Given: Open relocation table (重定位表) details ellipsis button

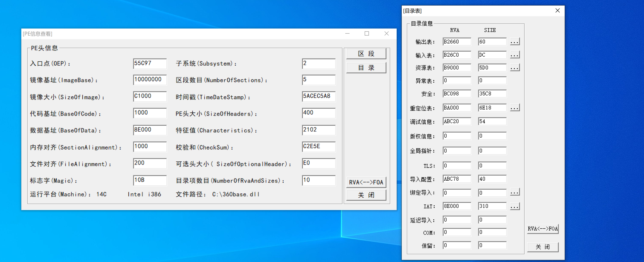Looking at the screenshot, I should 515,108.
